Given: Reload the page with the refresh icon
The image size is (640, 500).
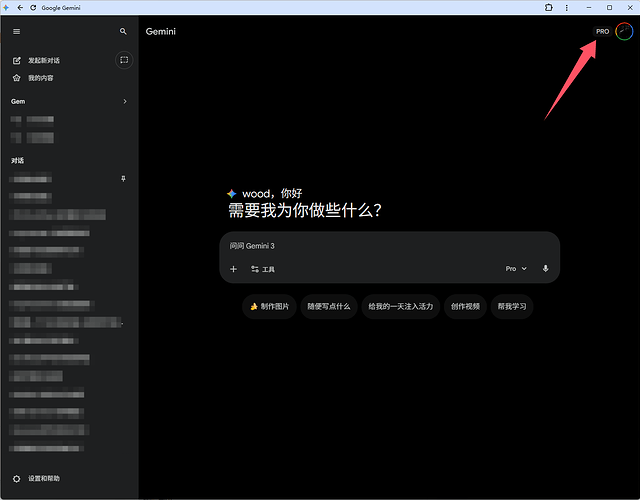Looking at the screenshot, I should [x=33, y=7].
